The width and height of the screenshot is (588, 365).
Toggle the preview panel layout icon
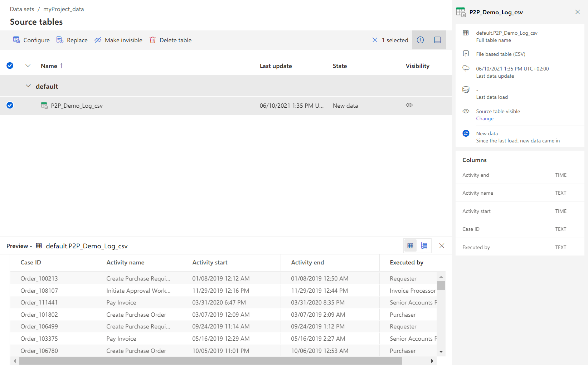[x=437, y=40]
